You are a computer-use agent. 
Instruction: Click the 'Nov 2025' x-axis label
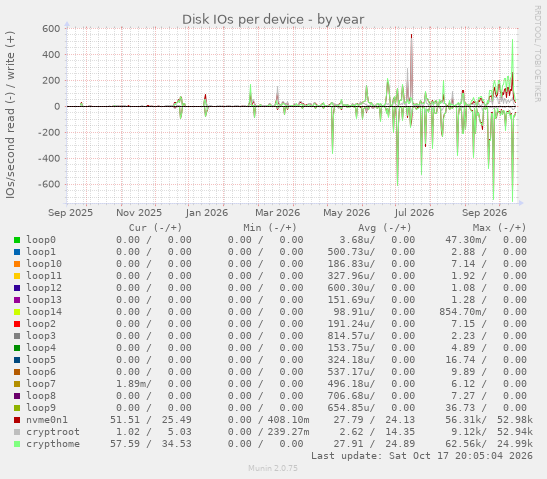(x=139, y=213)
